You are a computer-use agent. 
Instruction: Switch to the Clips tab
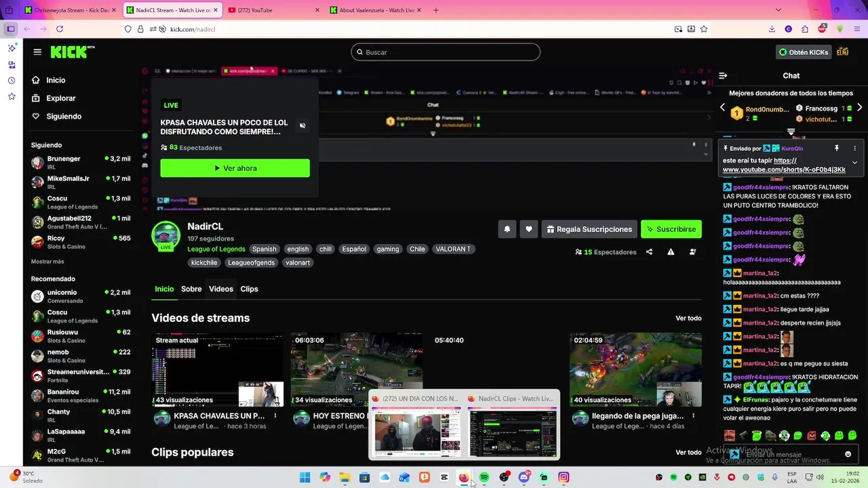point(249,289)
